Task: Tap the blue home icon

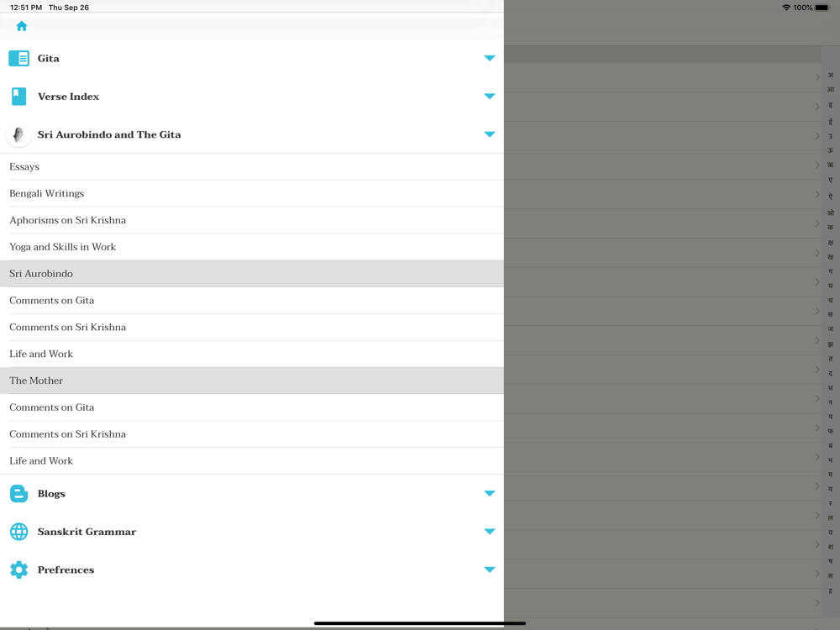Action: [22, 26]
